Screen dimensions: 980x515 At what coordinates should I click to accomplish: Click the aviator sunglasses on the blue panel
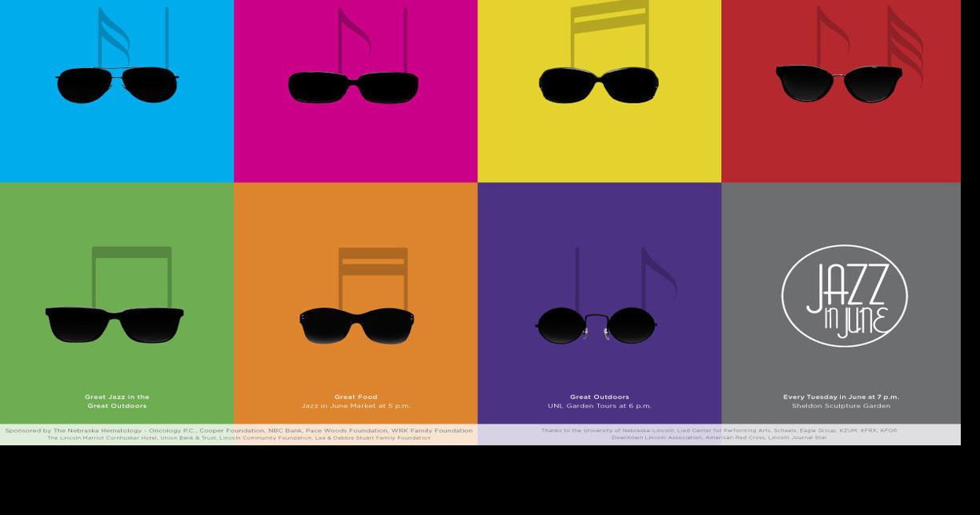click(117, 85)
